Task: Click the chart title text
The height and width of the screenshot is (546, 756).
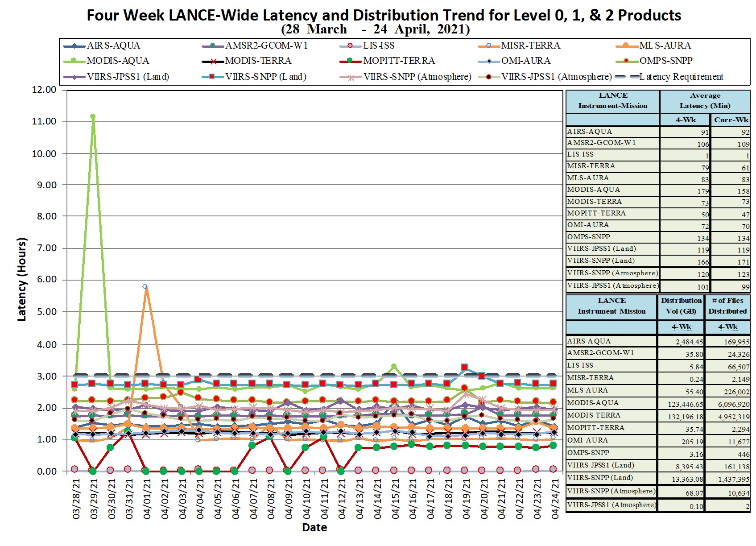Action: pos(384,15)
